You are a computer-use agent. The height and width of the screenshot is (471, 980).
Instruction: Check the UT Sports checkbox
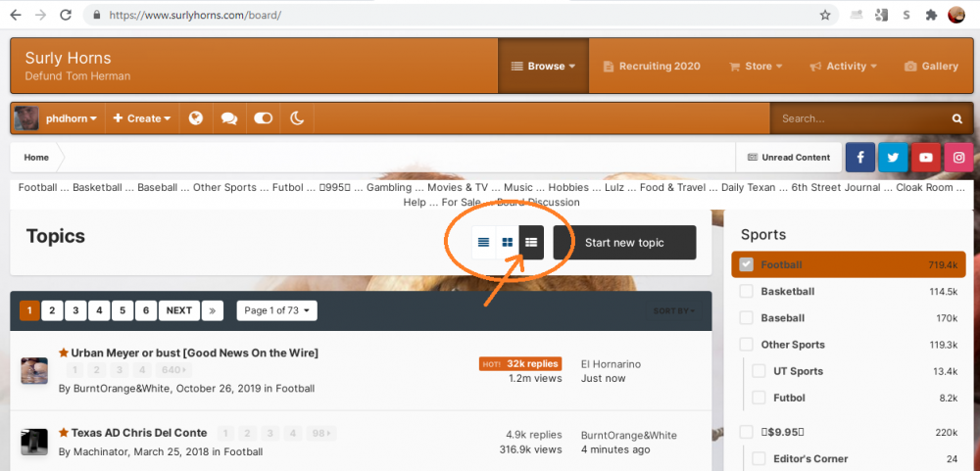(759, 371)
